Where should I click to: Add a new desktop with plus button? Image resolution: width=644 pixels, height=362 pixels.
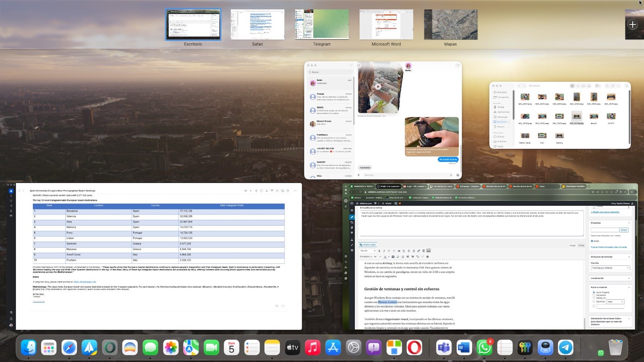click(x=633, y=25)
